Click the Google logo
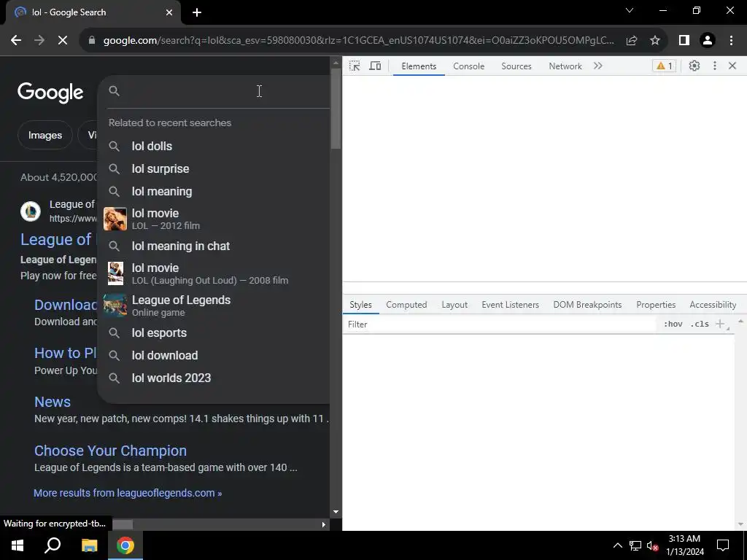 coord(50,93)
